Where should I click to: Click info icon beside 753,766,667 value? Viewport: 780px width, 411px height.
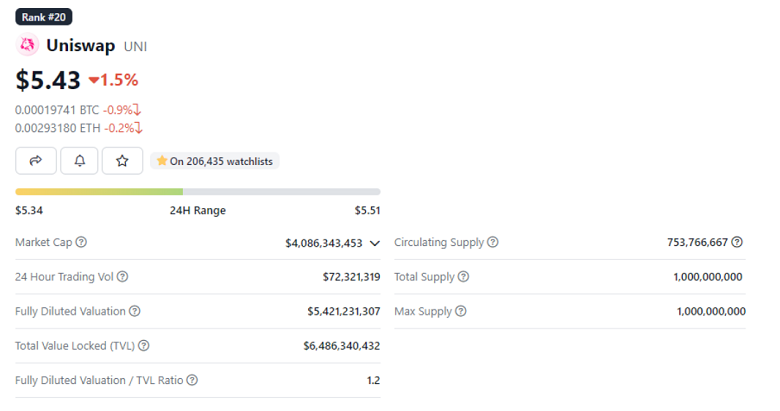point(737,243)
